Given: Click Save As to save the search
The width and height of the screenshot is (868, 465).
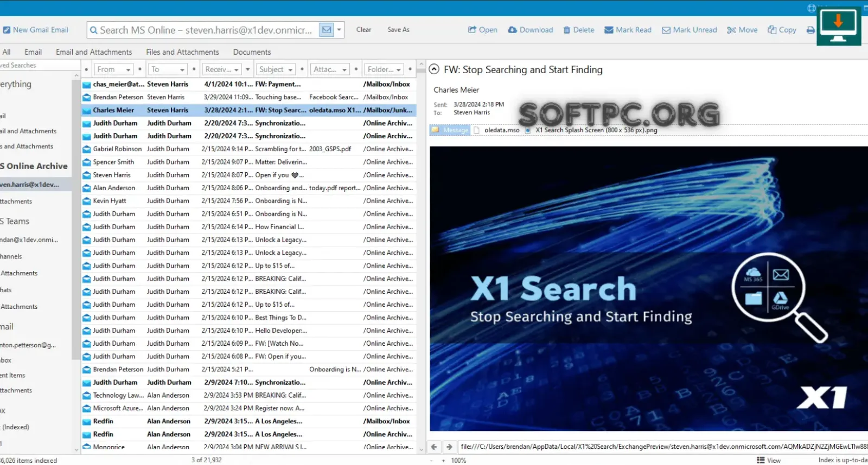Looking at the screenshot, I should coord(398,30).
